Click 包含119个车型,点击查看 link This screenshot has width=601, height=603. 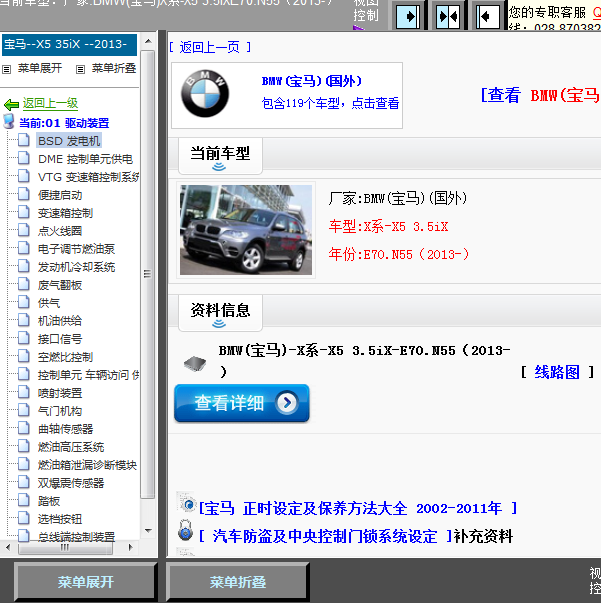(331, 103)
